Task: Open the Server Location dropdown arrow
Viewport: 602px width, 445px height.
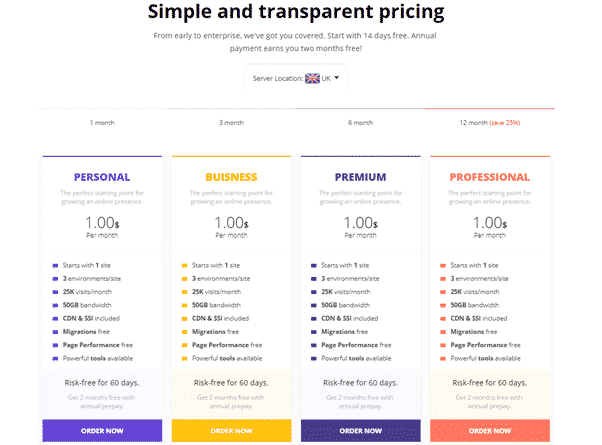Action: coord(338,78)
